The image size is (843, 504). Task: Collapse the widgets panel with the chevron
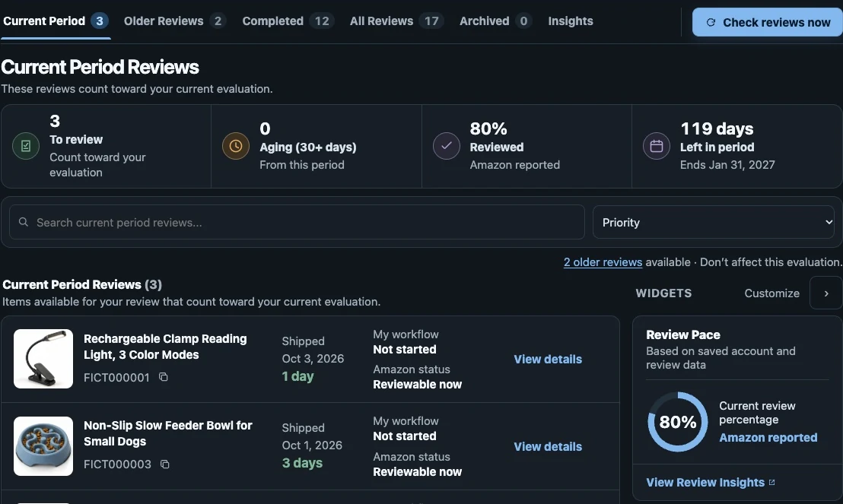tap(826, 293)
